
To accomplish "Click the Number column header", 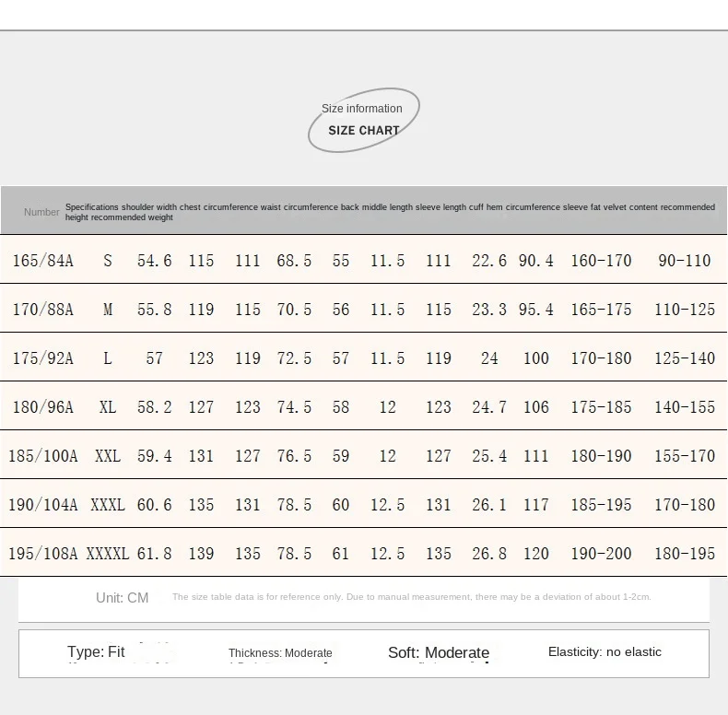I will tap(41, 212).
